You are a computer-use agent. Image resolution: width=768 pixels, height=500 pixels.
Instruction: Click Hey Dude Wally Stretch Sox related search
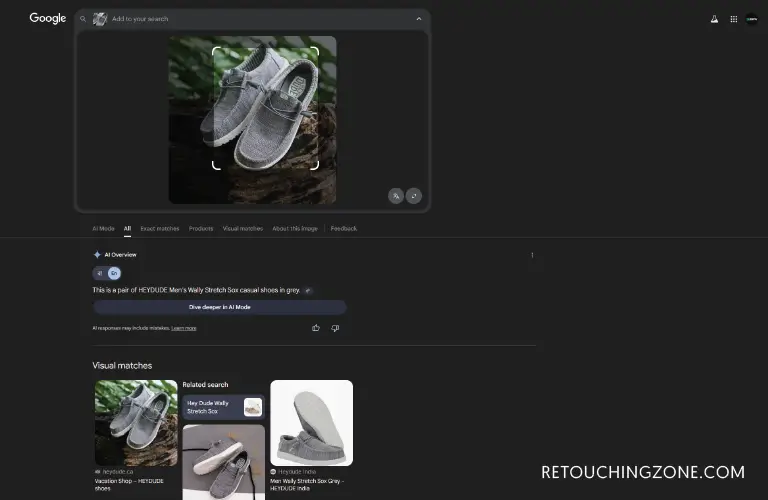point(223,407)
